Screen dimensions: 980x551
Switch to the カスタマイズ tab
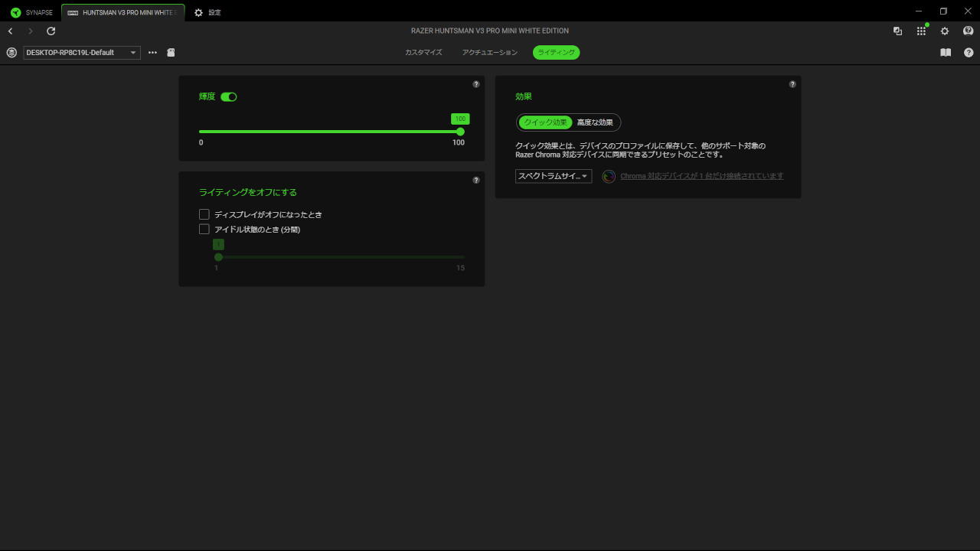423,53
